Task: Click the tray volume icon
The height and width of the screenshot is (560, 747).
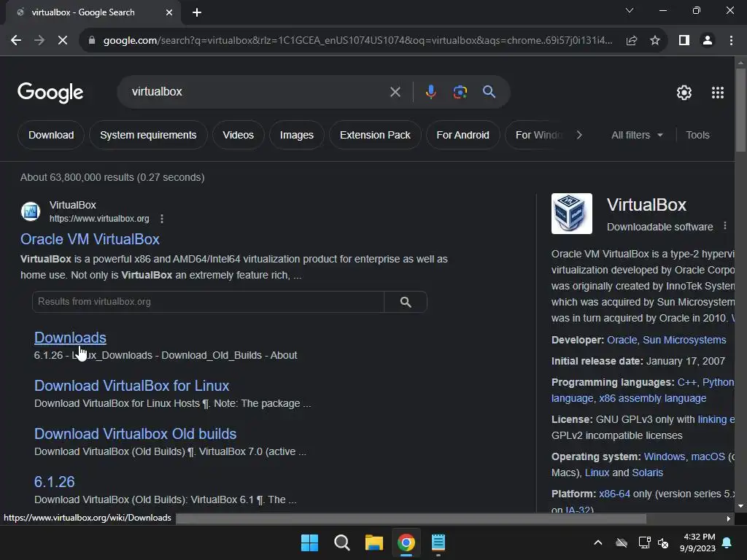Action: click(x=662, y=542)
